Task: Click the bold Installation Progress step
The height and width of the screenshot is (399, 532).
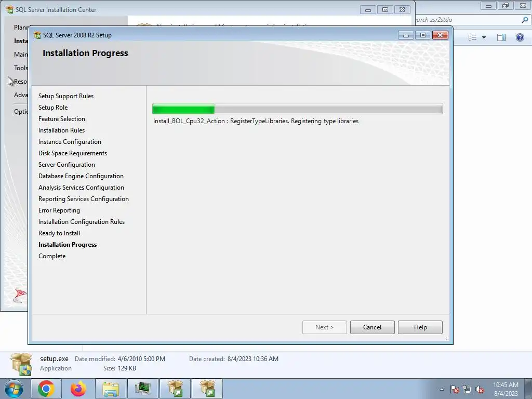Action: point(68,245)
